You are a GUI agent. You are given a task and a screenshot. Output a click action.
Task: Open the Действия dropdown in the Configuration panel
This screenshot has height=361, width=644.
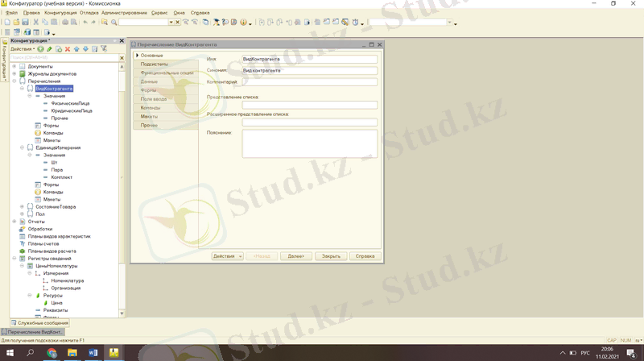point(23,49)
